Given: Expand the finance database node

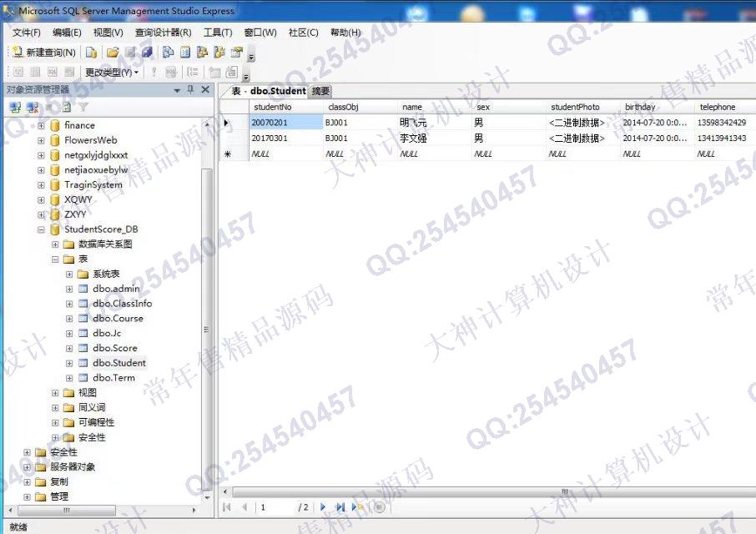Looking at the screenshot, I should (41, 125).
